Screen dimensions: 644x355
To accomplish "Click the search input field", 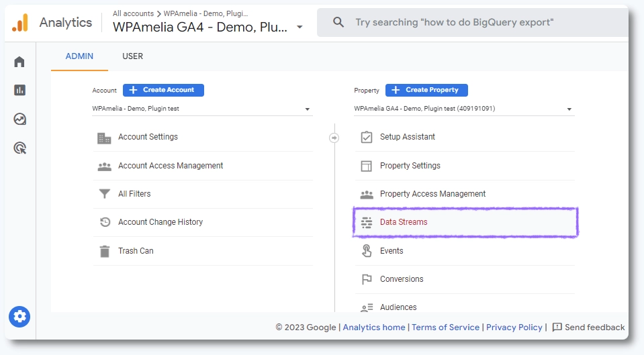I will (470, 23).
